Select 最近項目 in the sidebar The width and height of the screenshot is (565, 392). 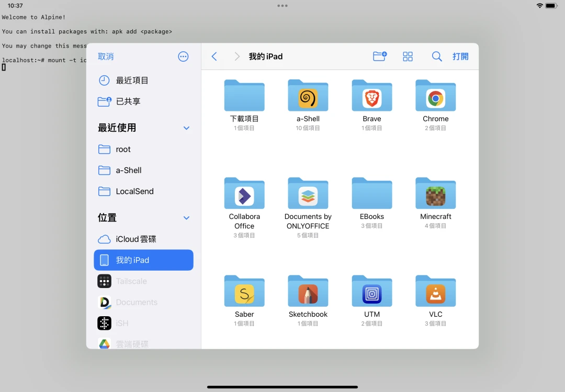point(132,80)
